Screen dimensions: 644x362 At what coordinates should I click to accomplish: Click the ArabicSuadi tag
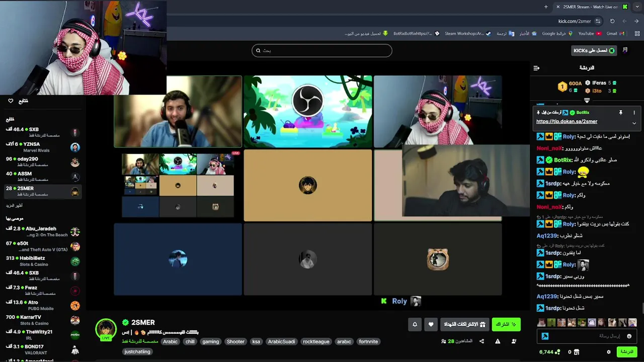click(x=281, y=341)
